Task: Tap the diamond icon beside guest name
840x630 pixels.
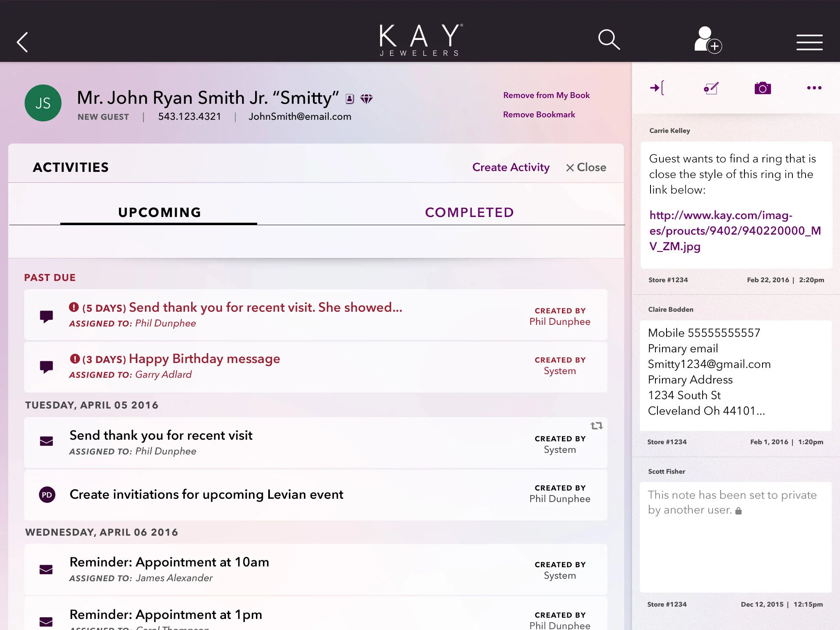Action: (366, 99)
